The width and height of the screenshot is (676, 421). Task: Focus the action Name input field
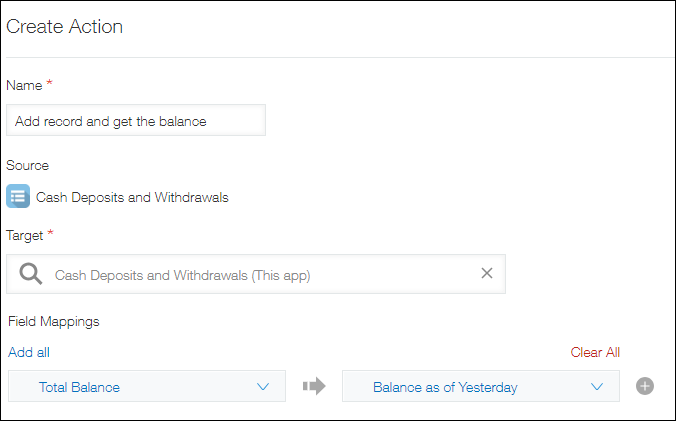(x=136, y=121)
